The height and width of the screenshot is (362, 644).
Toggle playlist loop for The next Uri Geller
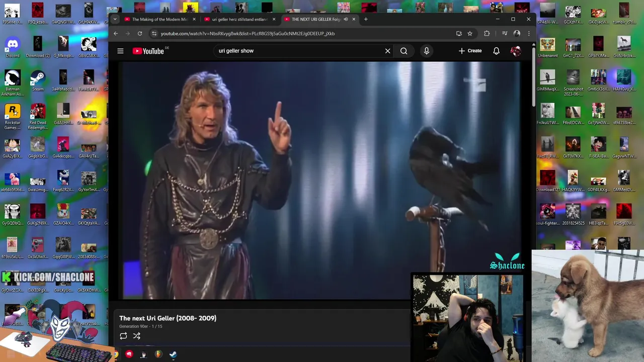coord(123,336)
